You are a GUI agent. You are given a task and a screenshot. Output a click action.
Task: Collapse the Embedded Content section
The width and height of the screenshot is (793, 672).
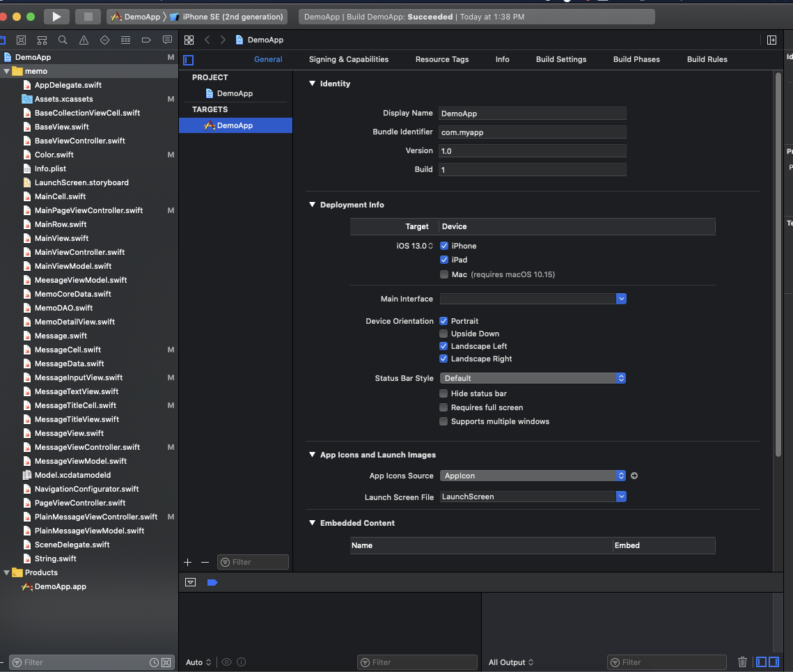[312, 523]
